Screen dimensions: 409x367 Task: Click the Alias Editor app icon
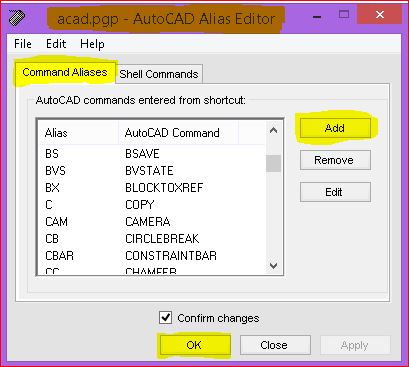click(x=17, y=18)
